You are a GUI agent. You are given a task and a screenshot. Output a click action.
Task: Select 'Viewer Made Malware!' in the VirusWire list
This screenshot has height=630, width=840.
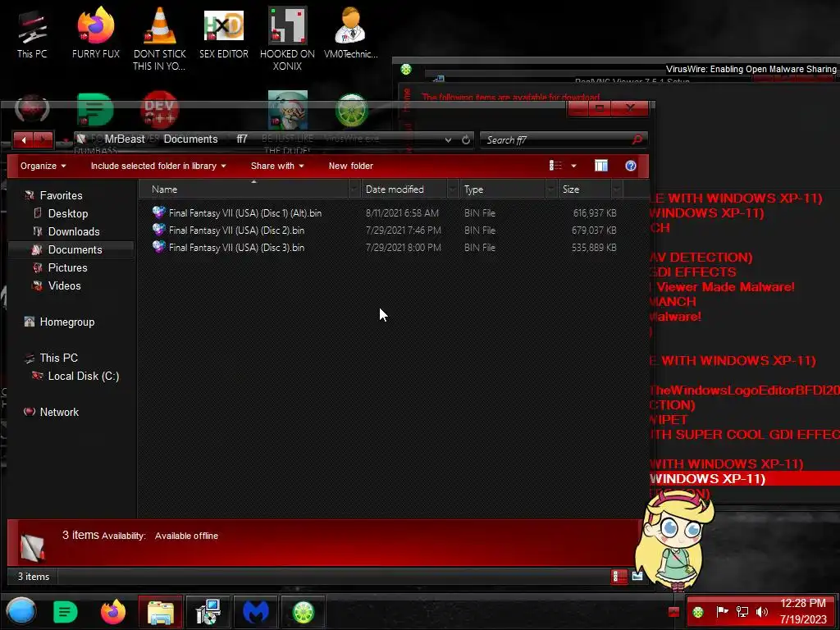(725, 286)
